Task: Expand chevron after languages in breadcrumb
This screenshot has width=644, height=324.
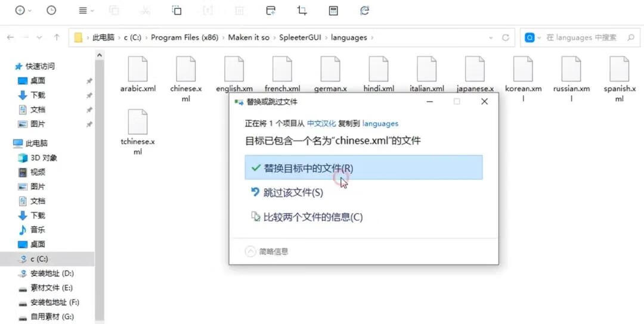Action: [x=372, y=38]
